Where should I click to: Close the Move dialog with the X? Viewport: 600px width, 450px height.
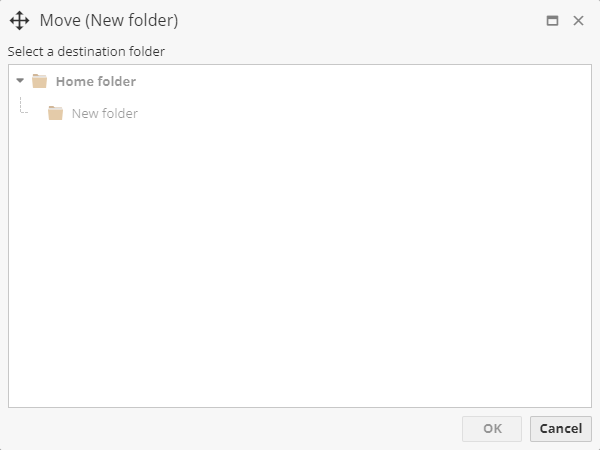point(578,20)
